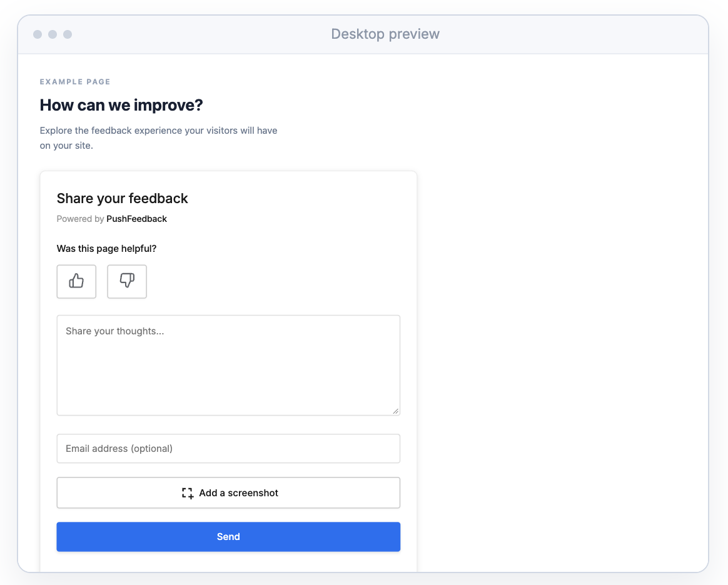The height and width of the screenshot is (585, 728).
Task: Click the textarea resize handle
Action: [x=395, y=411]
